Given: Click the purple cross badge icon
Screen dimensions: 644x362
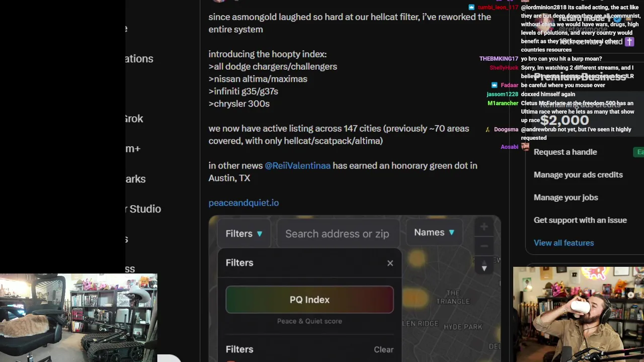Looking at the screenshot, I should click(x=629, y=42).
